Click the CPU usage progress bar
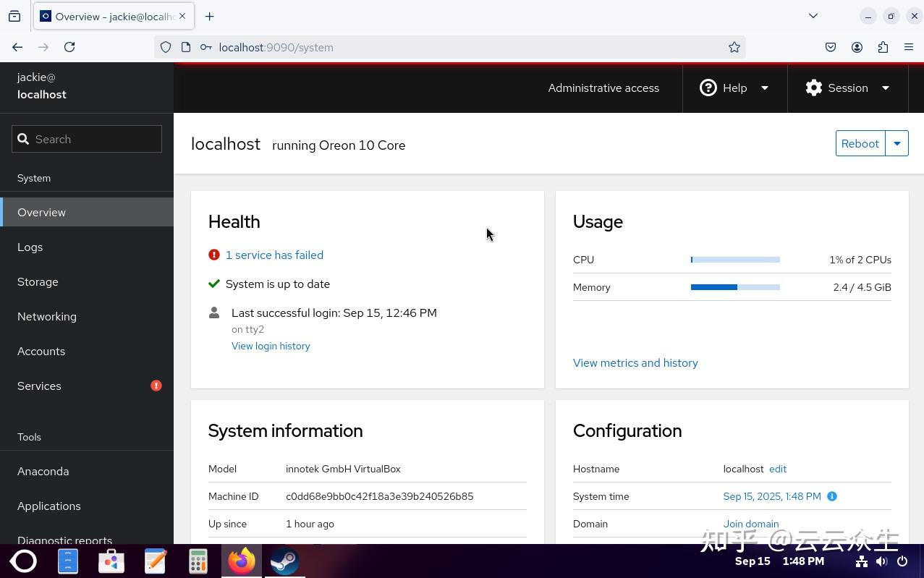This screenshot has width=924, height=578. click(735, 260)
